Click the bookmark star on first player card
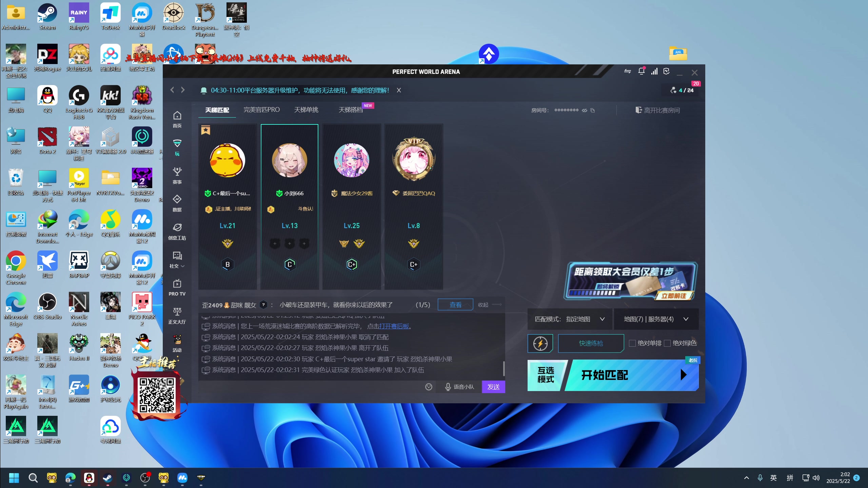 205,130
